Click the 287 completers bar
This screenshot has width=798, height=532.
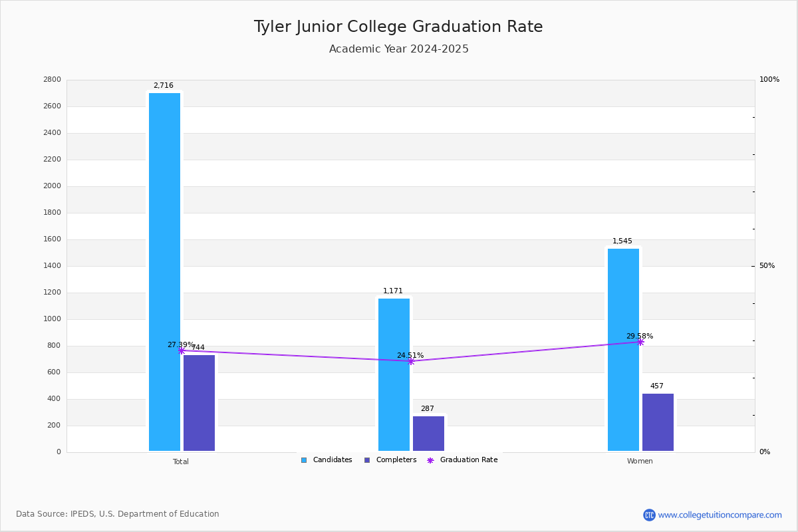coord(429,434)
